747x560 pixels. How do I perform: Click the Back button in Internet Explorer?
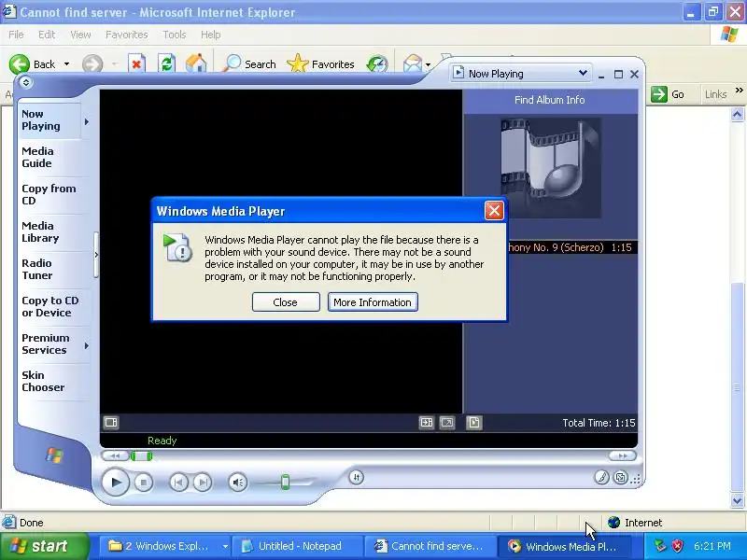(x=33, y=64)
